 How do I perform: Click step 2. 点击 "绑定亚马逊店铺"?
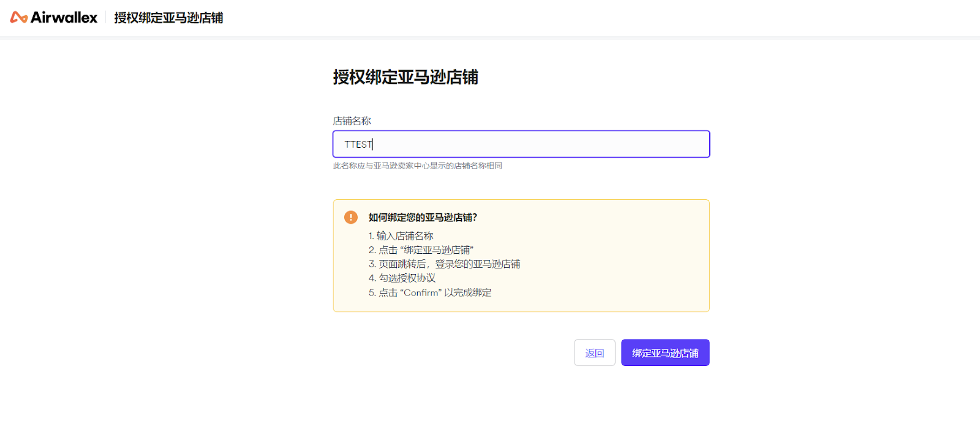(421, 250)
